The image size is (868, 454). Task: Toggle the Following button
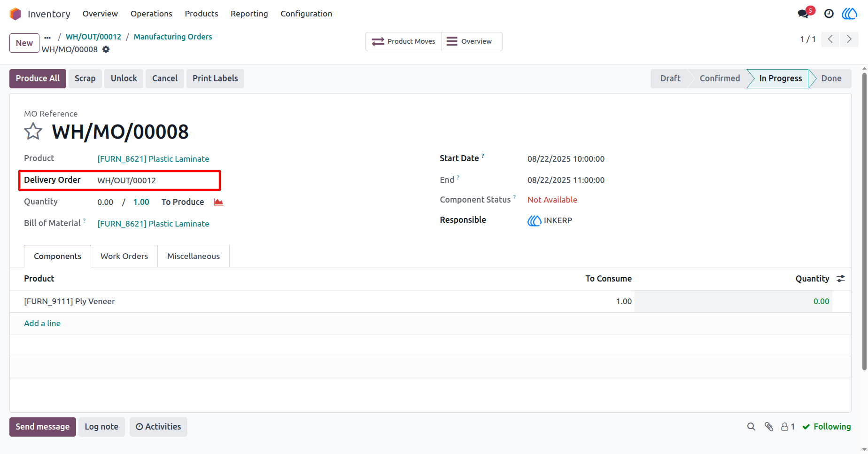(x=827, y=427)
